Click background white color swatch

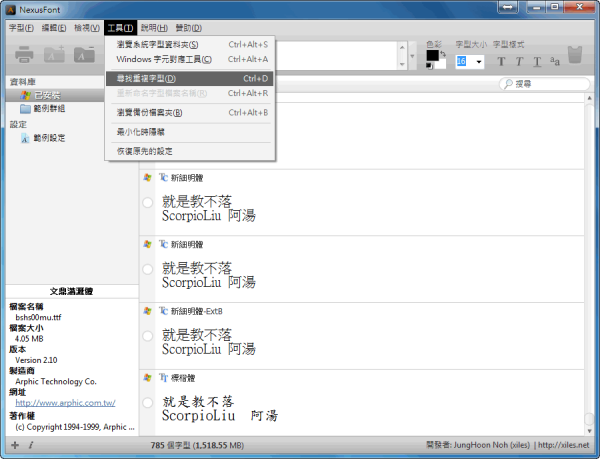441,64
